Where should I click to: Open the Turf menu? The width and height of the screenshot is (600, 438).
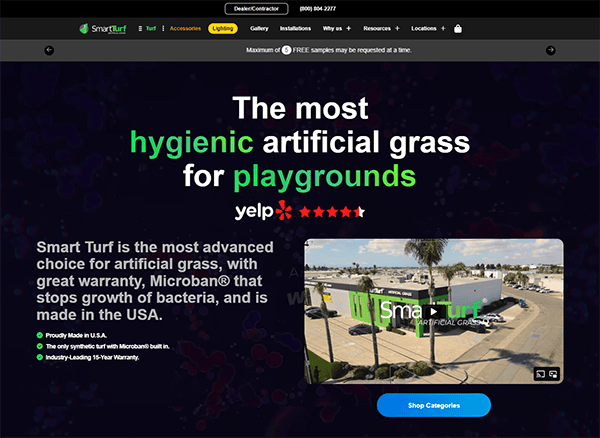151,29
